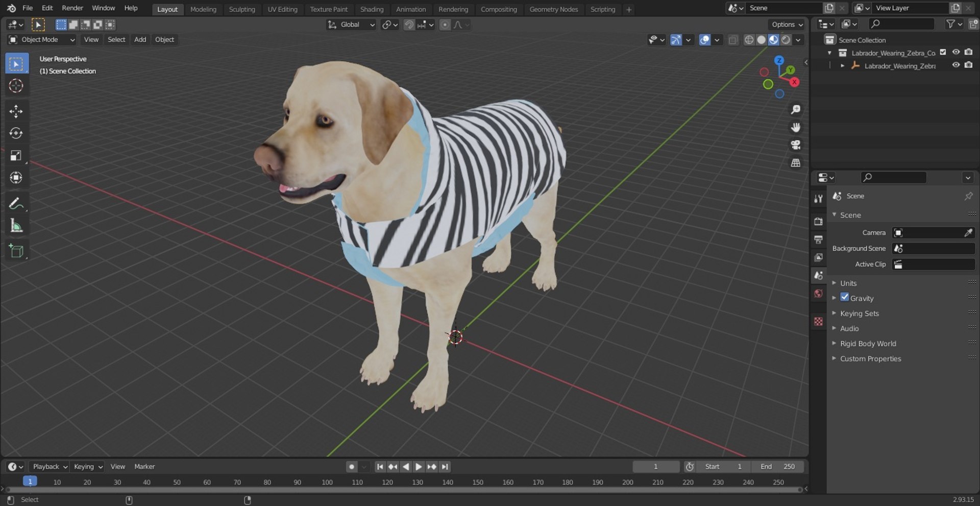Viewport: 980px width, 506px height.
Task: Click the pin icon in Scene header
Action: pyautogui.click(x=968, y=196)
